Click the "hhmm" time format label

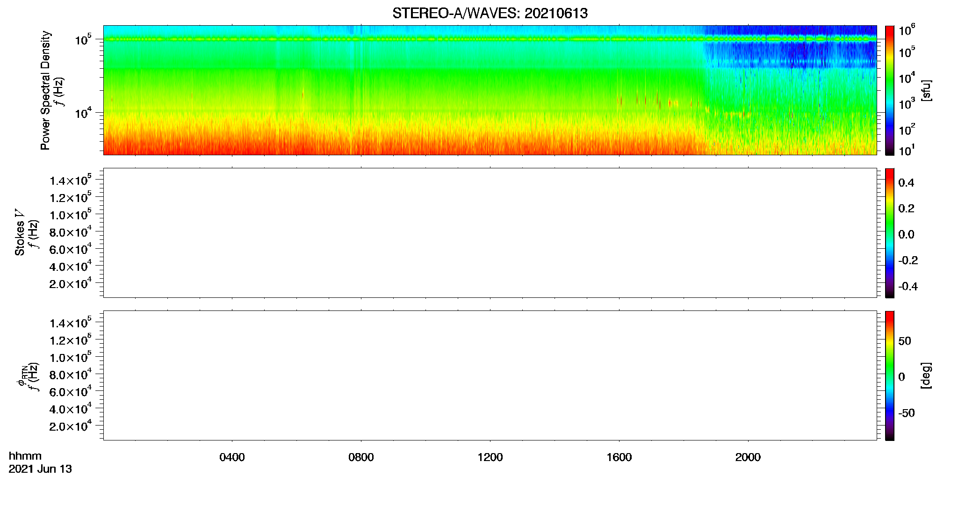25,456
